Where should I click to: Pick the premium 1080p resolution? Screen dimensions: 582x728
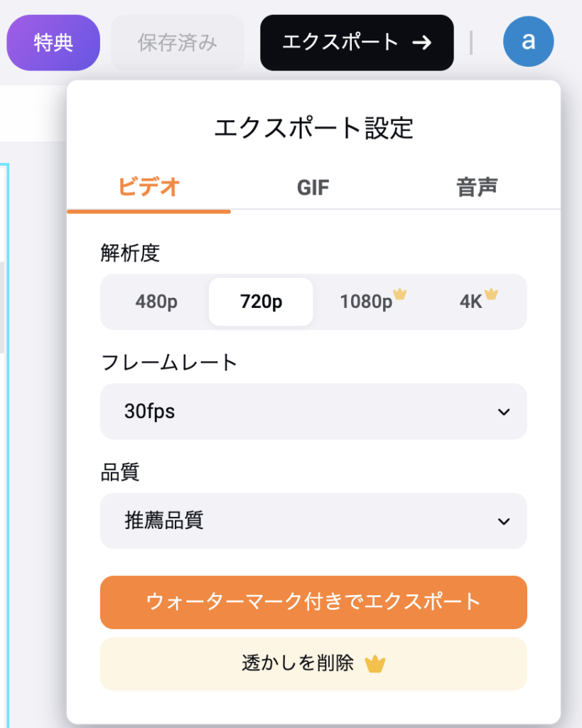click(x=366, y=301)
